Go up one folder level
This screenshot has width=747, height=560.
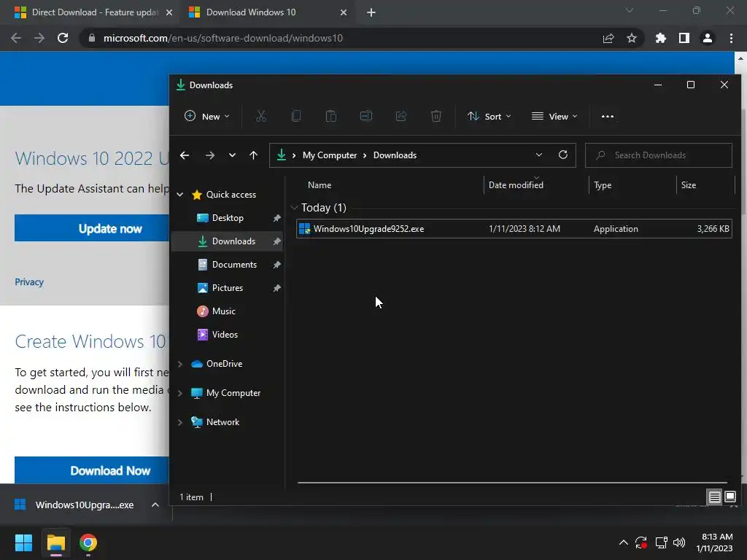coord(253,155)
